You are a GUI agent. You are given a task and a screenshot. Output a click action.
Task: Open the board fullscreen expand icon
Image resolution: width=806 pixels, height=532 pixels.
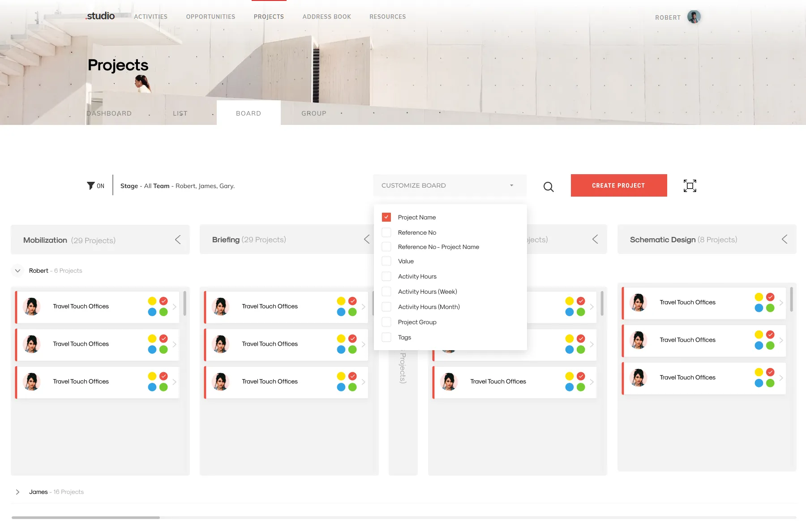click(x=690, y=185)
